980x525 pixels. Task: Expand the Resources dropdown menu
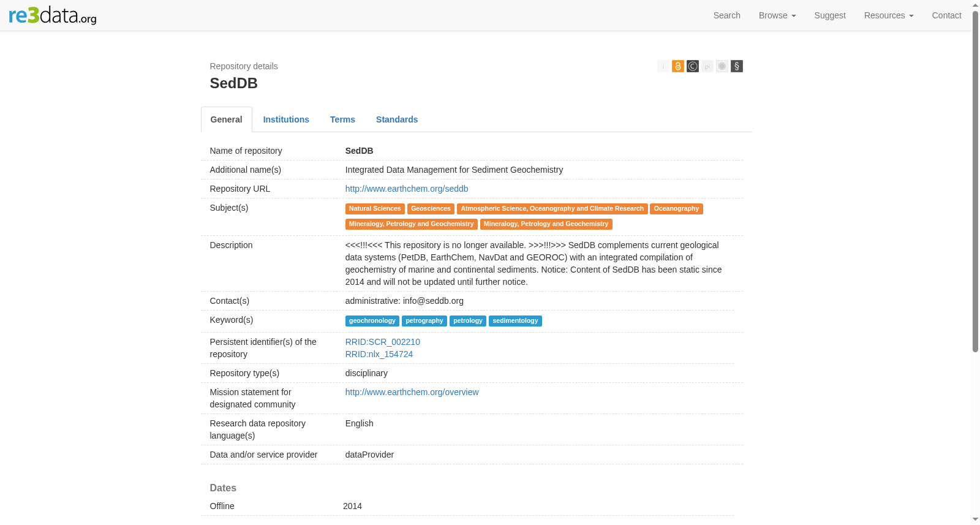tap(889, 15)
